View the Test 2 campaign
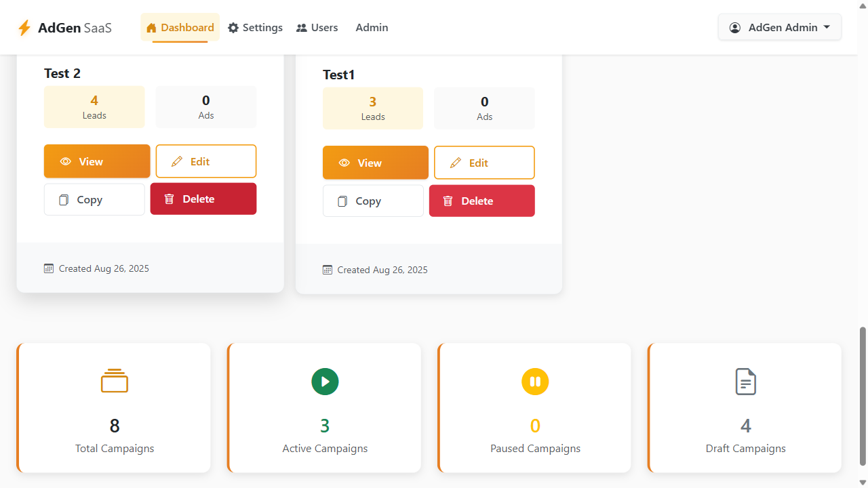The height and width of the screenshot is (488, 868). point(97,161)
